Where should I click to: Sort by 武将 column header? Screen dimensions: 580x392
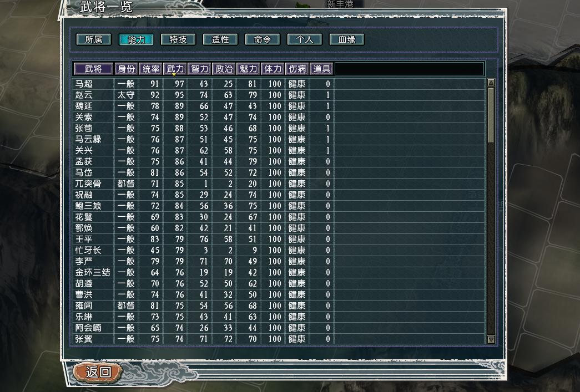pyautogui.click(x=93, y=69)
